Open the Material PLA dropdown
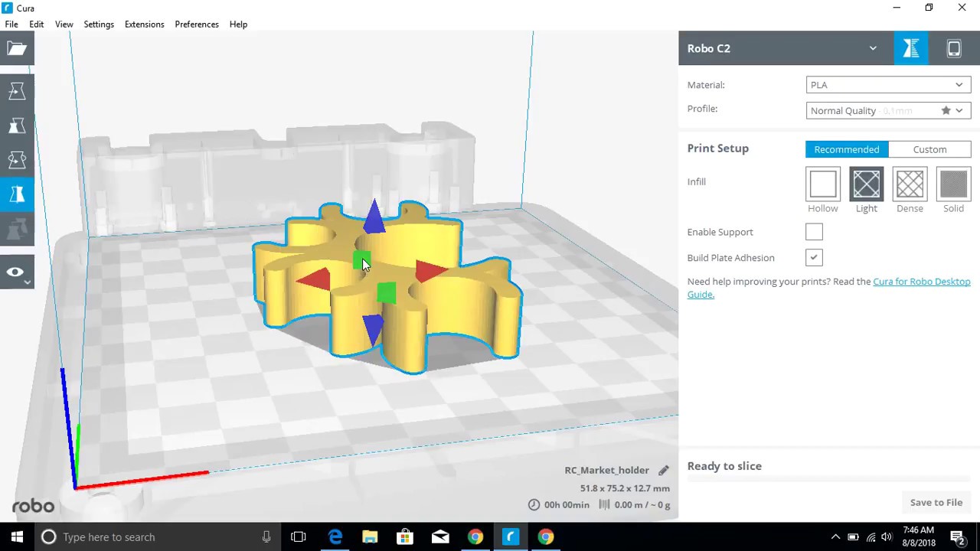This screenshot has width=980, height=551. tap(888, 85)
